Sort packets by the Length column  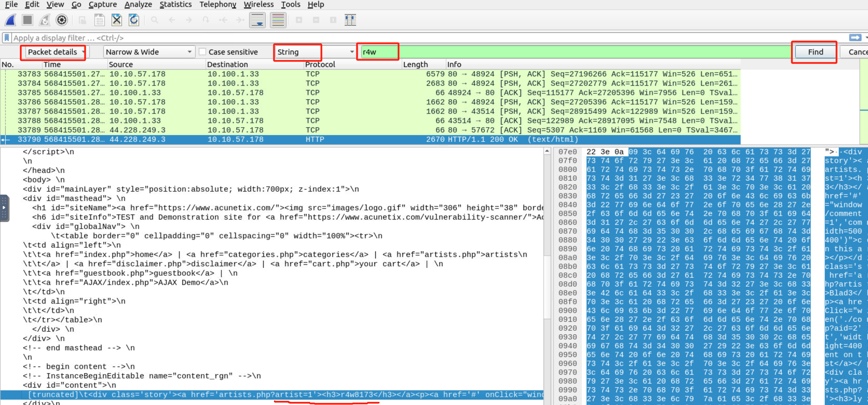tap(424, 64)
